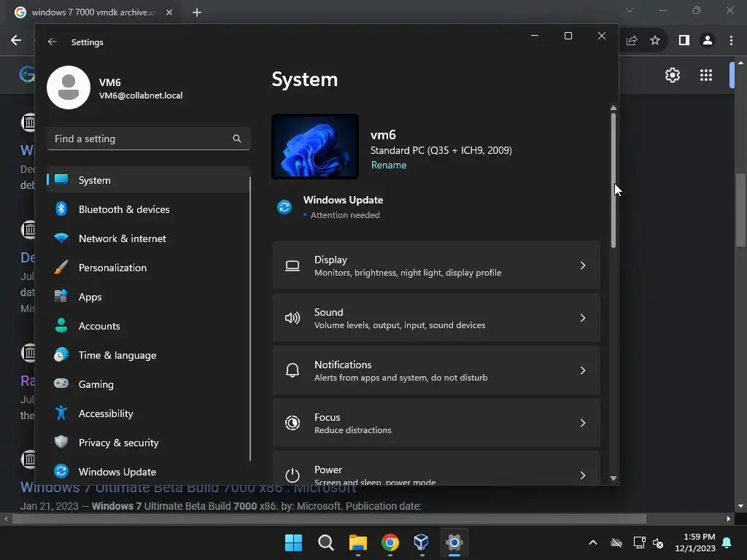Open the Windows Start menu
Image resolution: width=747 pixels, height=560 pixels.
(293, 542)
